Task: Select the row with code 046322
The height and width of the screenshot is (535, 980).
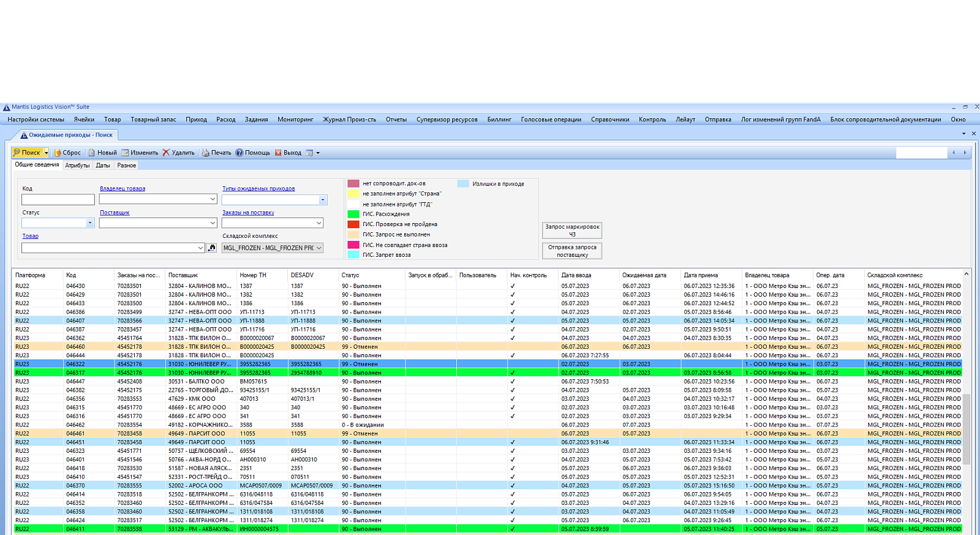Action: [x=487, y=364]
